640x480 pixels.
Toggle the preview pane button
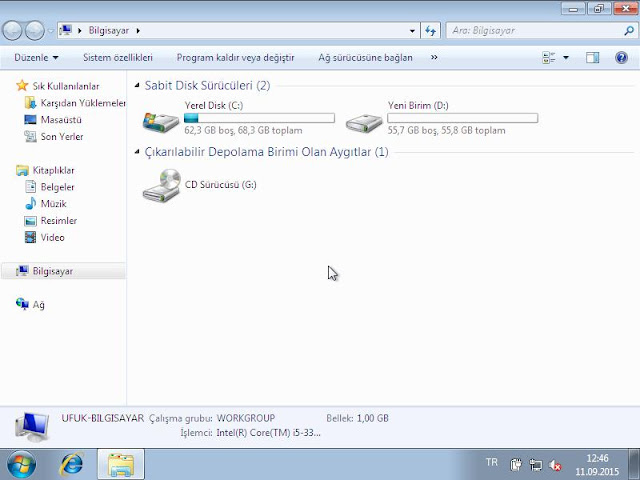point(592,58)
